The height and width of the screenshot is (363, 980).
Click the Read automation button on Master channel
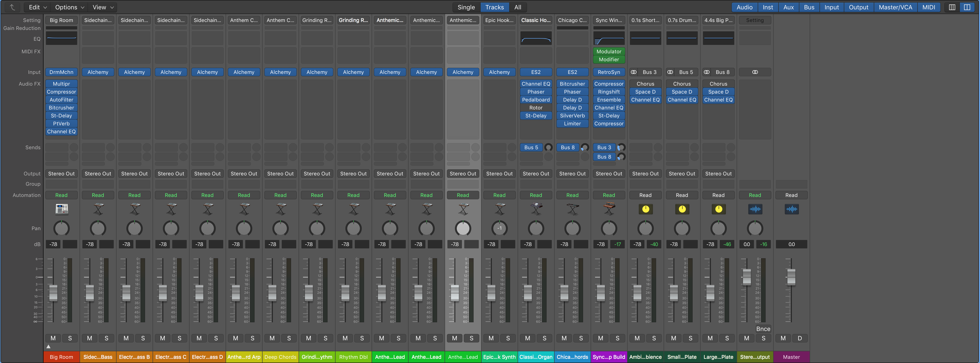791,195
